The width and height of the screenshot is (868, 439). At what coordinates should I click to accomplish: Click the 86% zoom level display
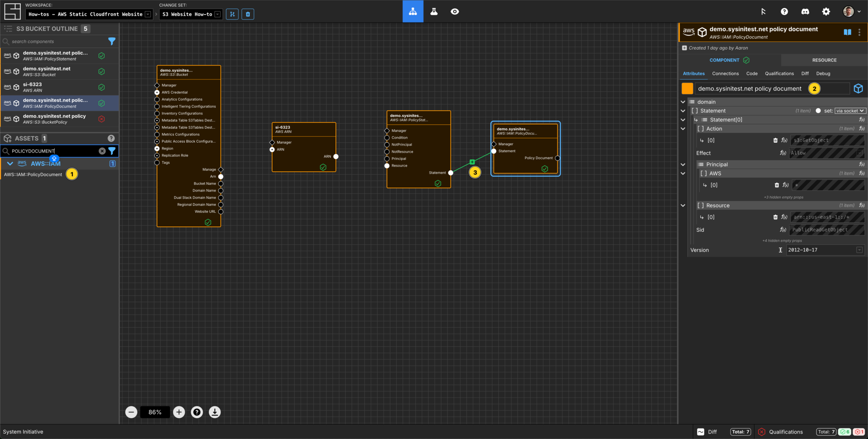pos(155,412)
